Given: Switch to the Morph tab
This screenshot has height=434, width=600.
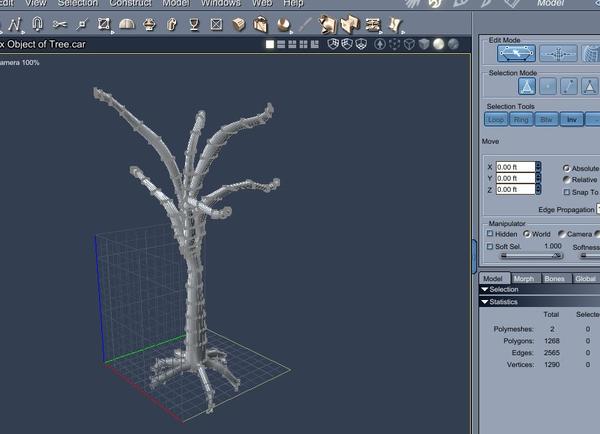Looking at the screenshot, I should click(x=525, y=278).
